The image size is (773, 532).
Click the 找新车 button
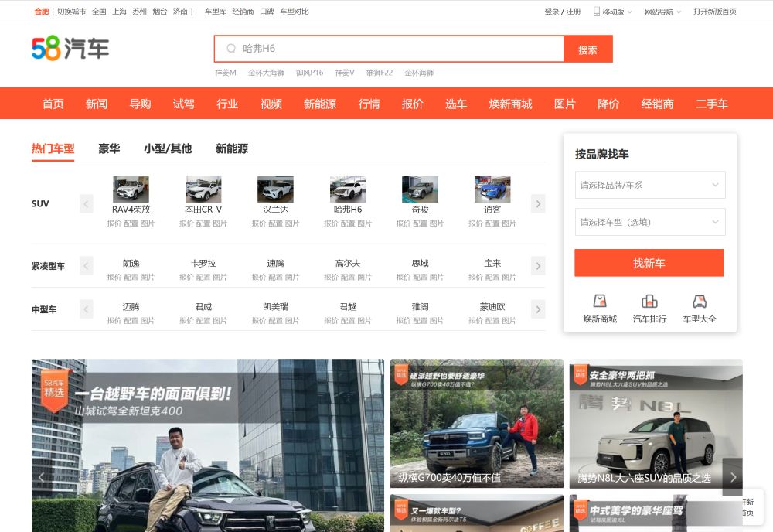[x=649, y=263]
